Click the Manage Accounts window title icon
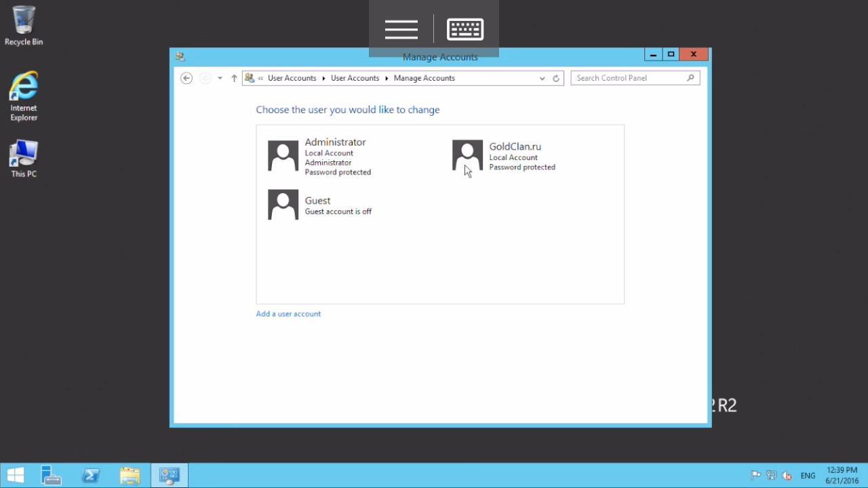 click(180, 56)
